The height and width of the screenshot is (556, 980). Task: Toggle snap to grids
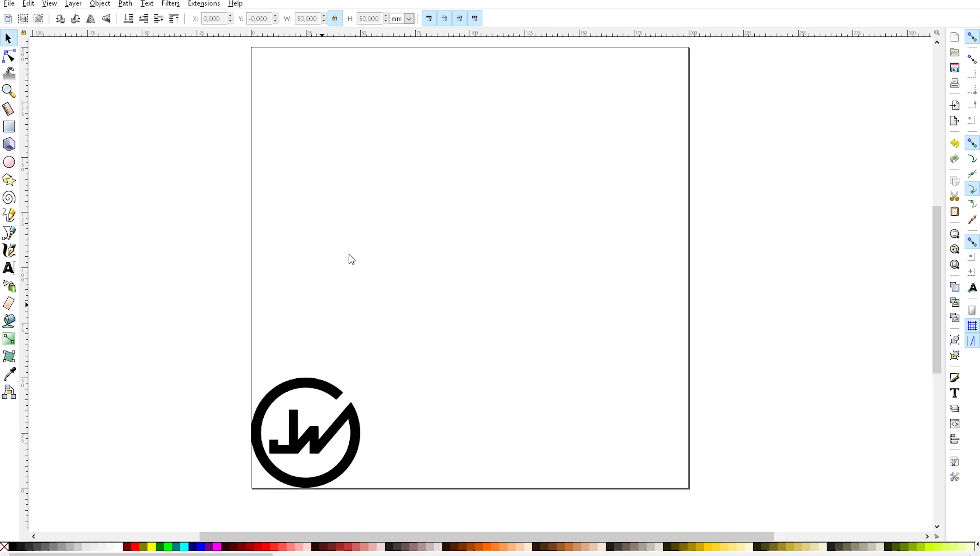(x=972, y=326)
